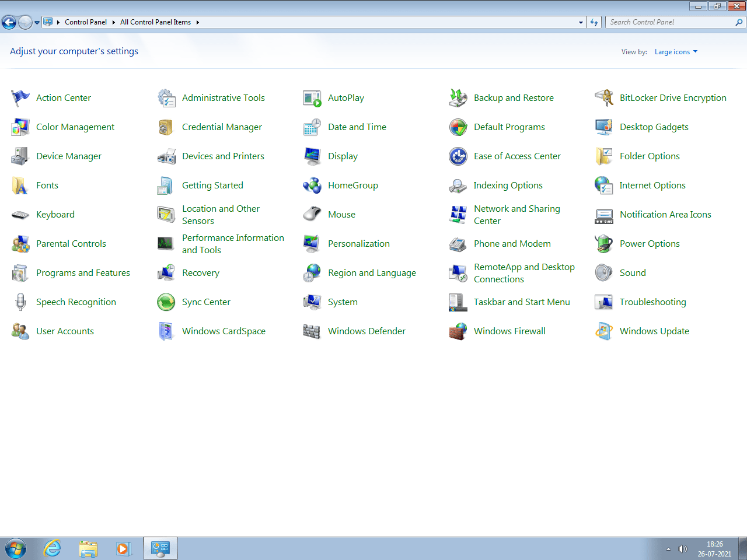Open the Device Manager icon

(x=20, y=156)
